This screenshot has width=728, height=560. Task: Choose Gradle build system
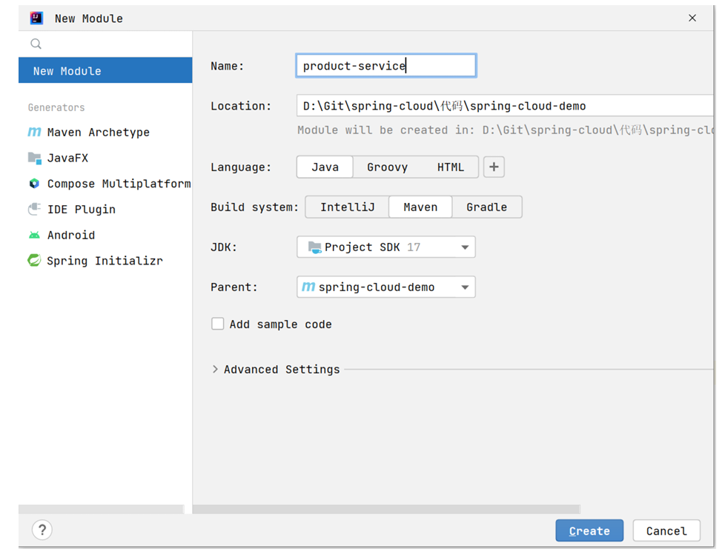[x=486, y=207]
